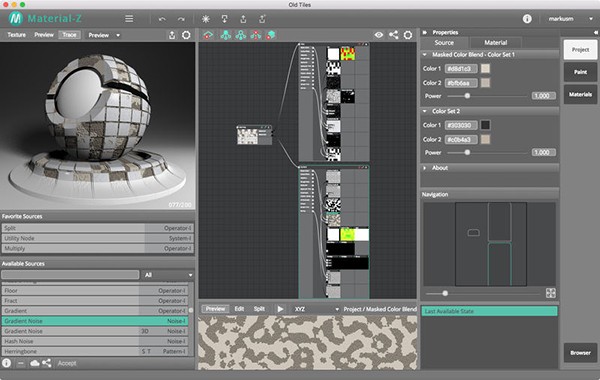Image resolution: width=600 pixels, height=380 pixels.
Task: Click the import arrow-down icon in top toolbar
Action: click(x=225, y=19)
